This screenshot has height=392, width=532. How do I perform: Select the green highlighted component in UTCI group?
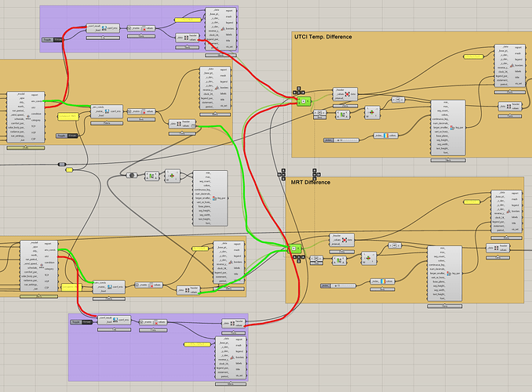pyautogui.click(x=304, y=102)
